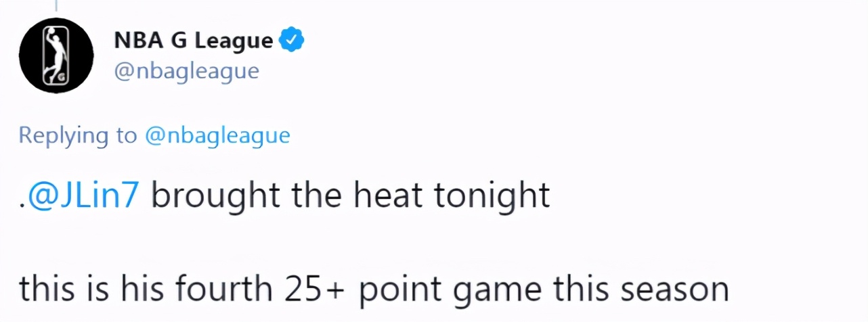Click the player silhouette logo in the avatar
The image size is (868, 322).
coord(55,55)
